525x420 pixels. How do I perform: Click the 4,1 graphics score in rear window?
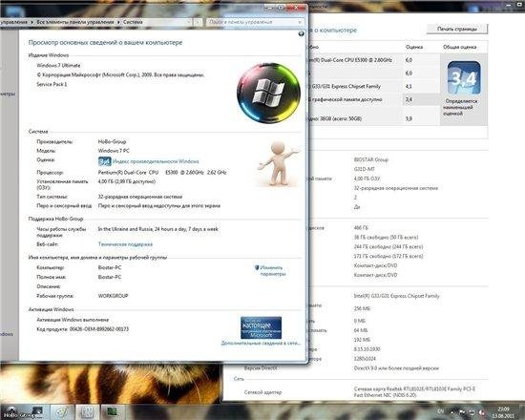pos(409,87)
